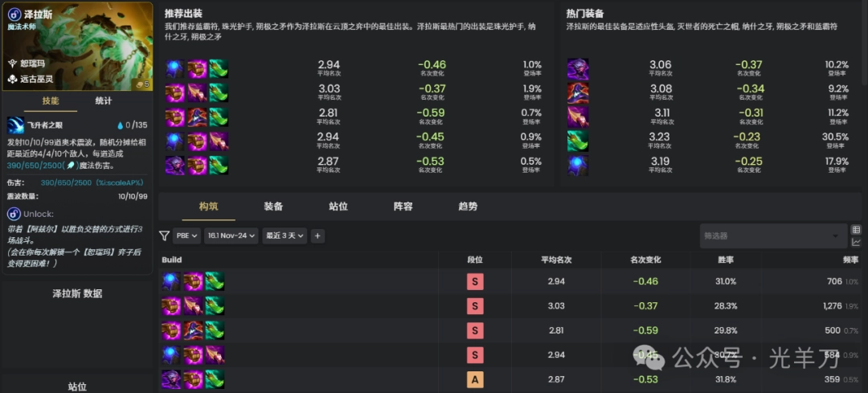Select the 热门装备 item with 10.2% 登场率

[x=578, y=69]
